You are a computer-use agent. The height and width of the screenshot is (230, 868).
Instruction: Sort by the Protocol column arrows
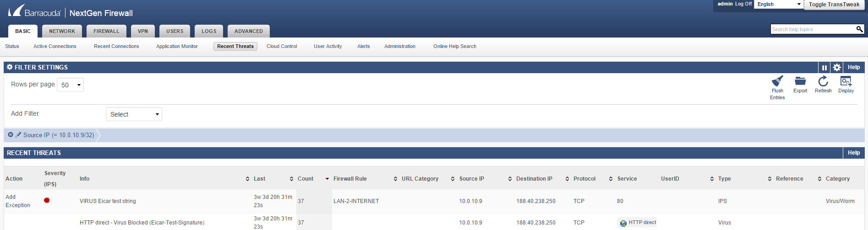click(611, 179)
